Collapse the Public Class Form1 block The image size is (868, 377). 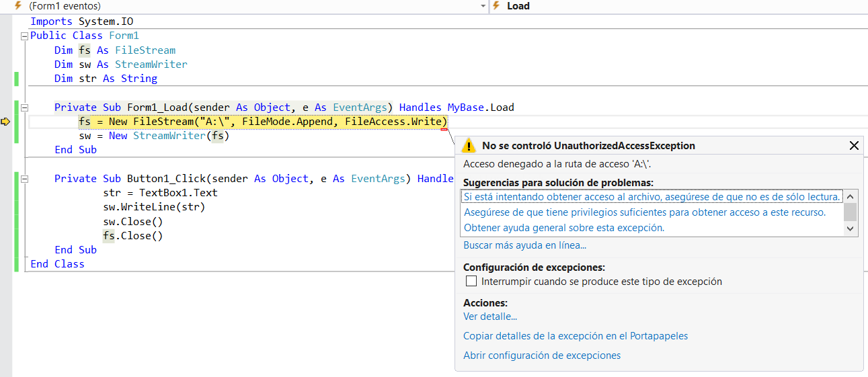click(25, 36)
